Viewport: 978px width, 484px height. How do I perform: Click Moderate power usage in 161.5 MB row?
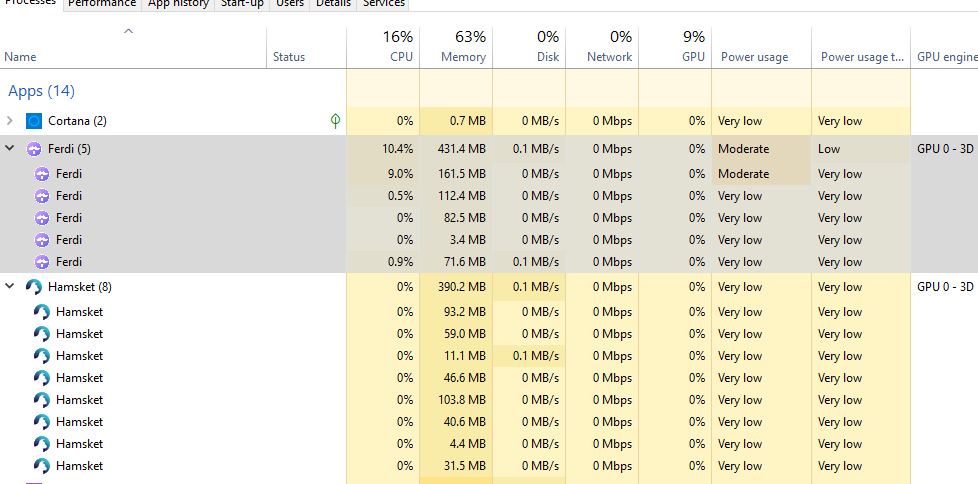pyautogui.click(x=743, y=174)
